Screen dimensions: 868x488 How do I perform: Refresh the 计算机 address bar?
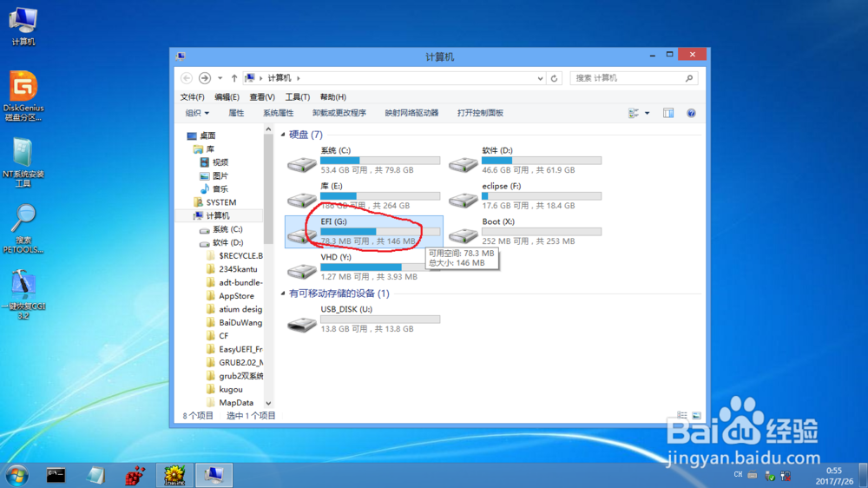point(554,78)
